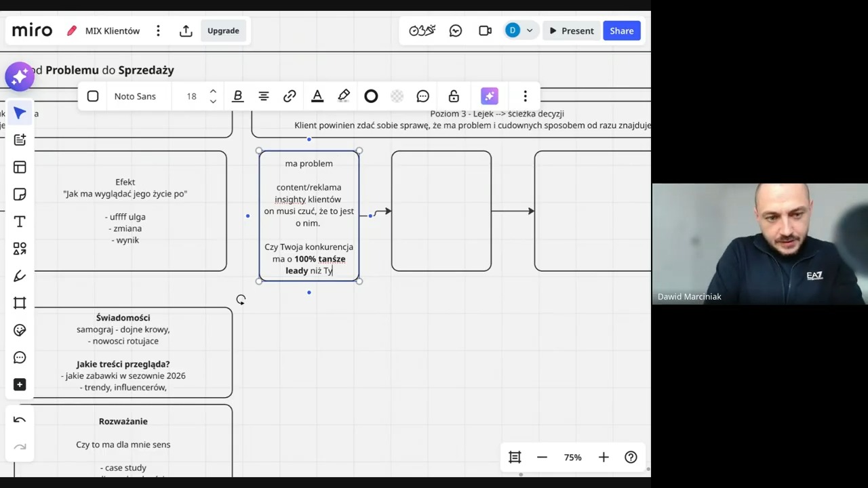Select the Text tool in sidebar
Viewport: 868px width, 488px height.
pyautogui.click(x=20, y=222)
